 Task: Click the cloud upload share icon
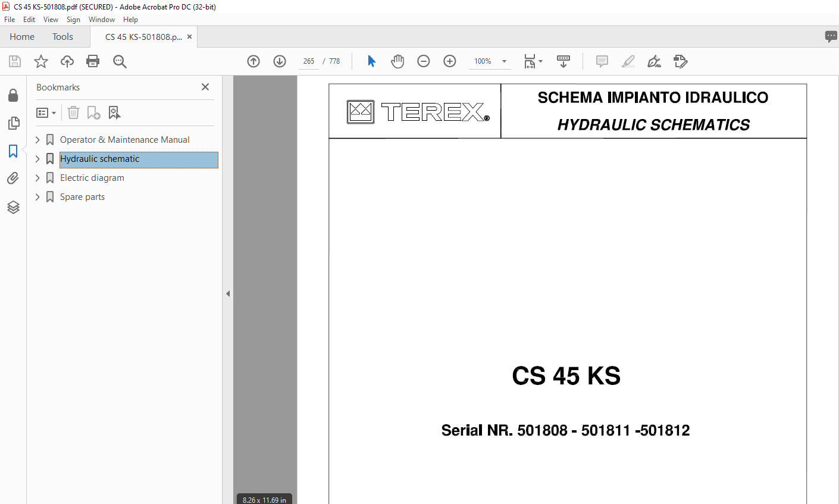[67, 61]
